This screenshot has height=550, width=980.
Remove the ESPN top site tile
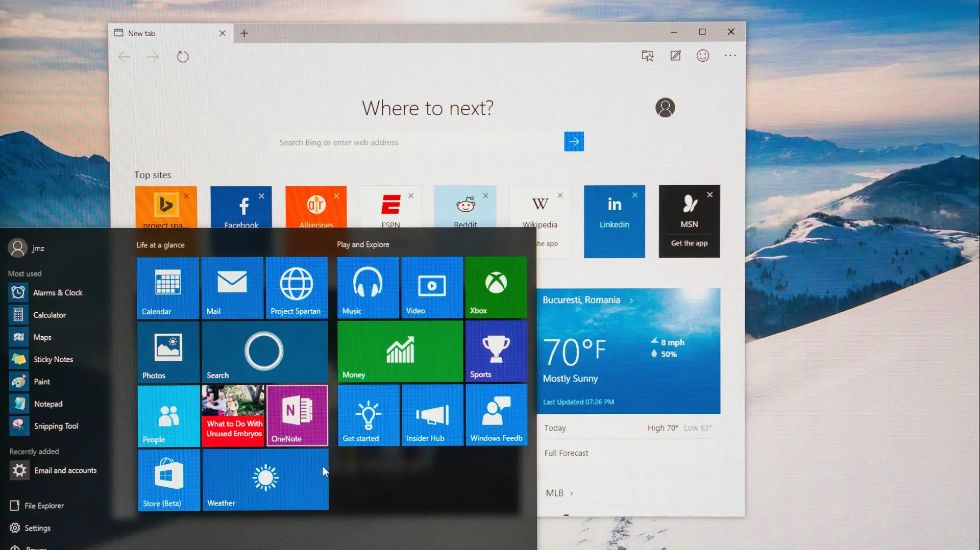411,196
